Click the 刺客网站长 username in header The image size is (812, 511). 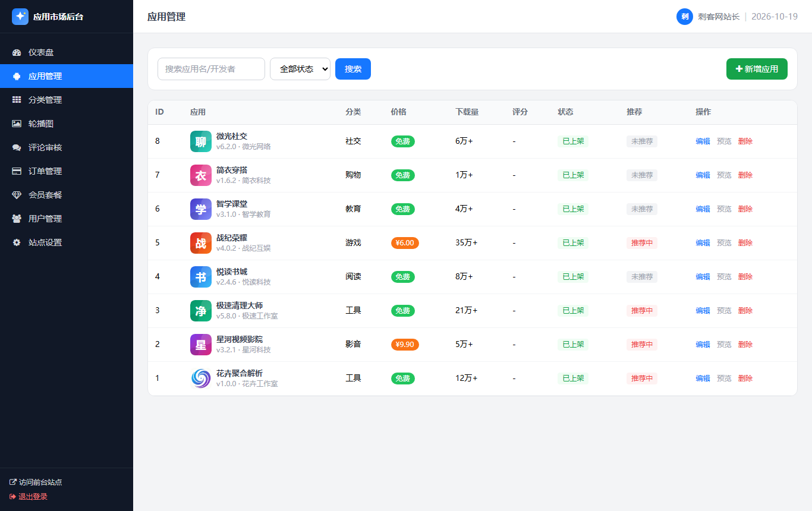pyautogui.click(x=719, y=17)
